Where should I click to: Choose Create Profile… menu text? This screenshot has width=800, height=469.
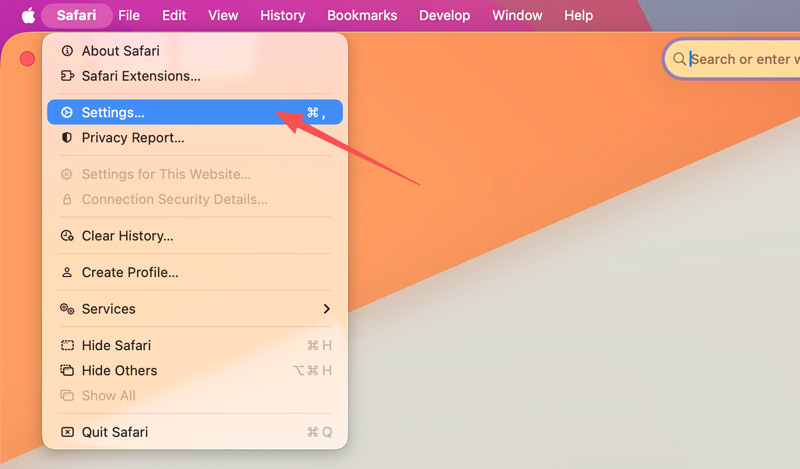[130, 272]
